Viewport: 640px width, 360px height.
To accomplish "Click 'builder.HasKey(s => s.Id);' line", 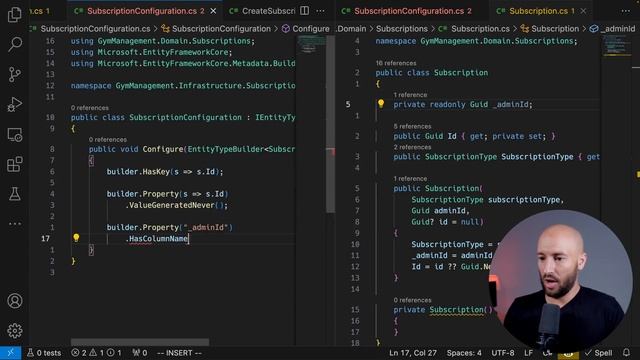I will 165,171.
